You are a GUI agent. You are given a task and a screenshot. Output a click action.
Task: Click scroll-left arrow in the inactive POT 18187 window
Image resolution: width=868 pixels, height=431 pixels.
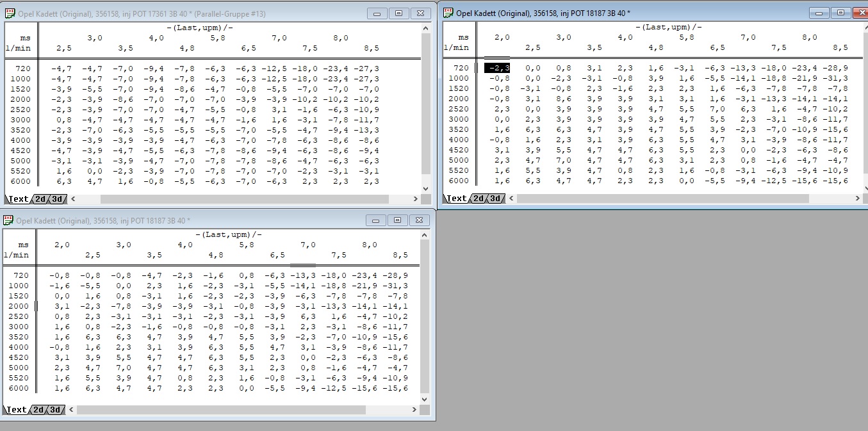click(x=72, y=410)
